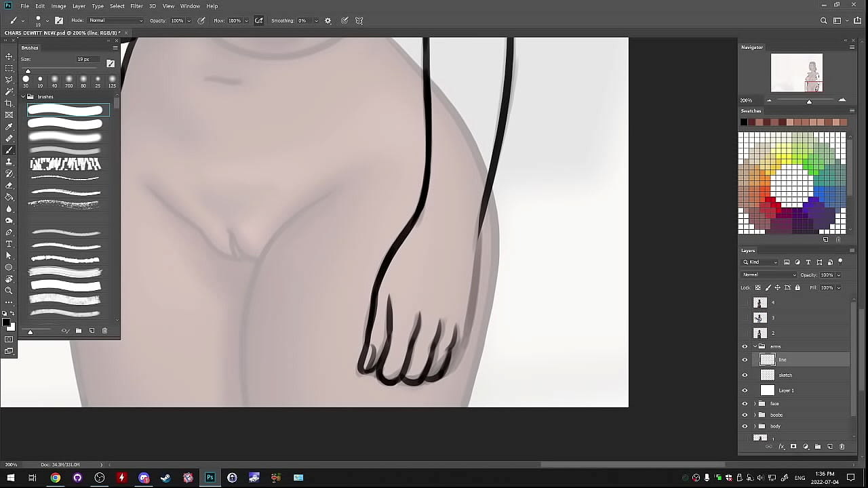Toggle visibility of the sketch layer
Viewport: 868px width, 488px height.
(745, 375)
